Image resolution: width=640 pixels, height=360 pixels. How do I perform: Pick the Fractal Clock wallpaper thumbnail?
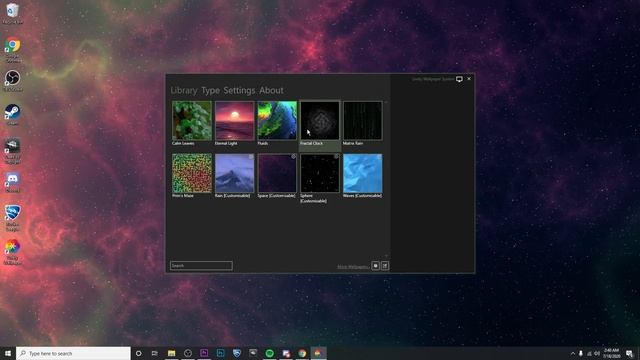coord(320,120)
